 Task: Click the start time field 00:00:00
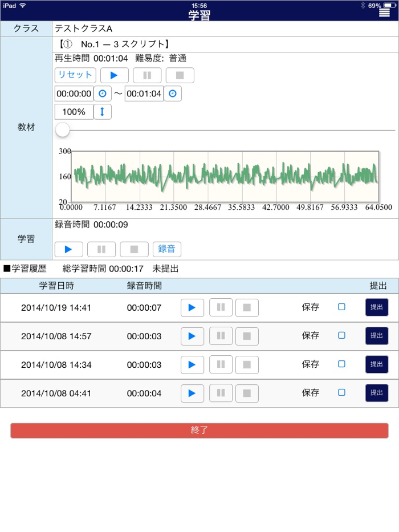(x=74, y=94)
